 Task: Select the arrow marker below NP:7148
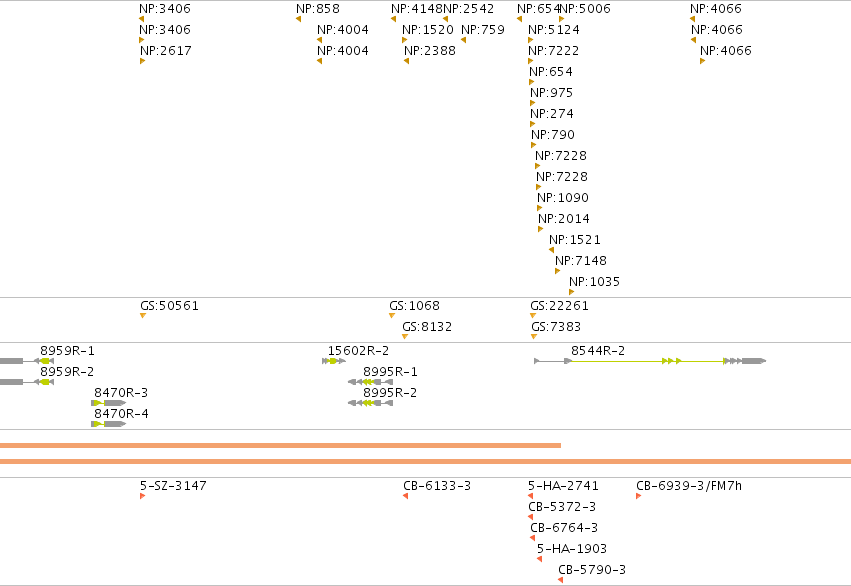557,271
